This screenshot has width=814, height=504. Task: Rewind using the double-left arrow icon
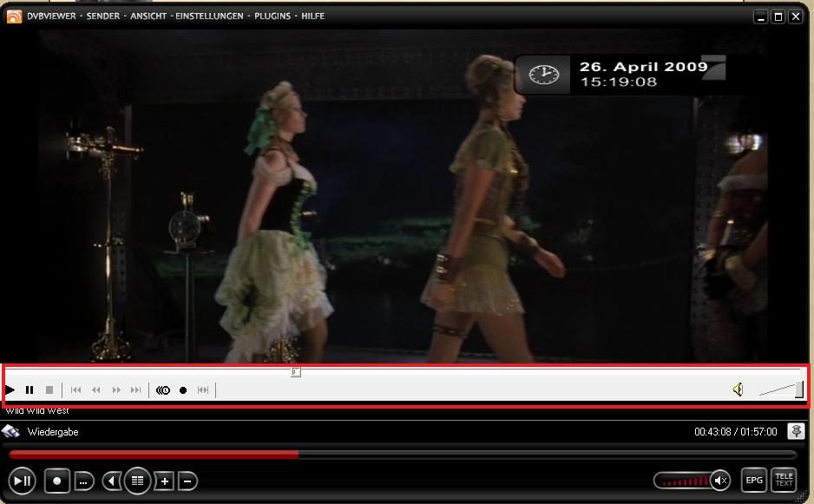pyautogui.click(x=96, y=389)
